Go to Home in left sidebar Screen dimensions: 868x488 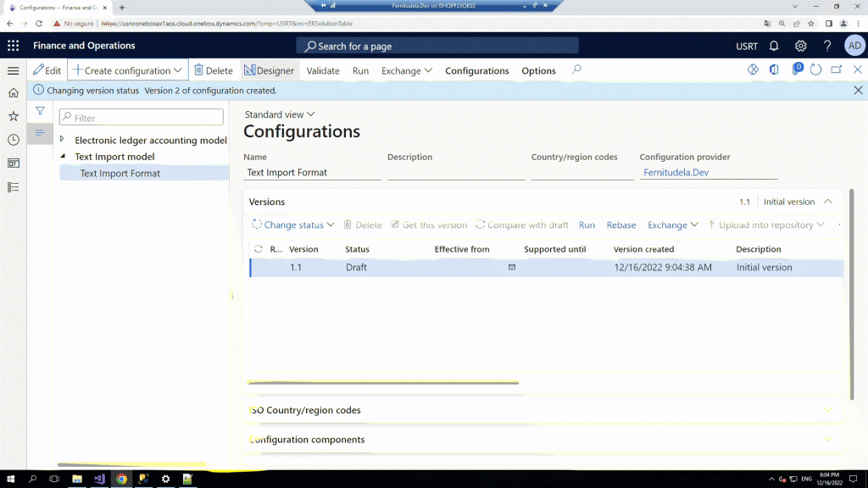13,93
